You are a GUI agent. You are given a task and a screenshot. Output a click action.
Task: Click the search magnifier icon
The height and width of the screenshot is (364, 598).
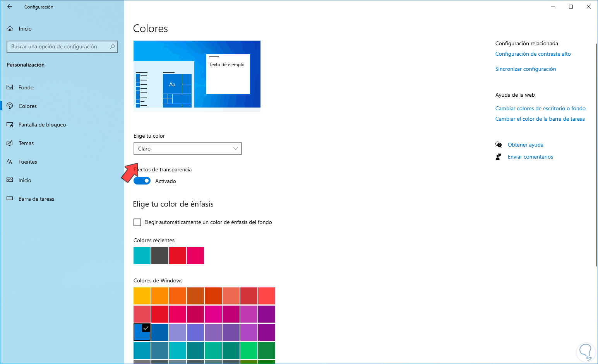(x=112, y=47)
